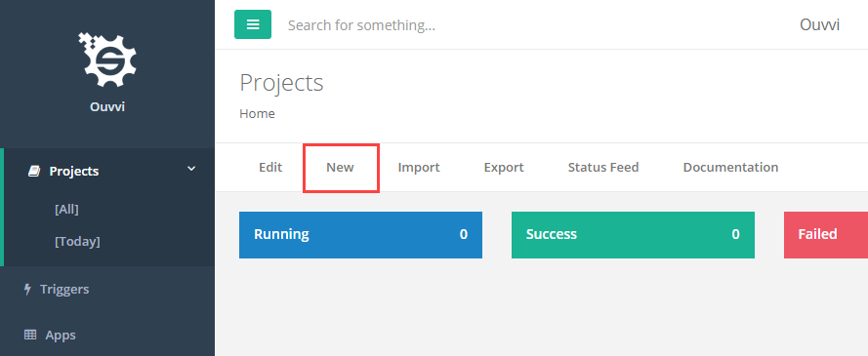Image resolution: width=868 pixels, height=356 pixels.
Task: Open the Projects sidebar section
Action: tap(107, 171)
